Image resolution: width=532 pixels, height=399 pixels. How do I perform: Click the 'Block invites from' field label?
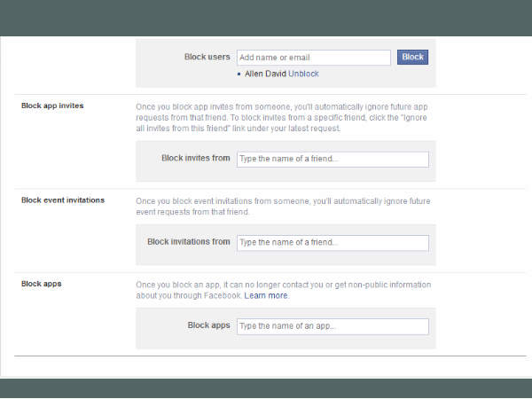pos(195,158)
